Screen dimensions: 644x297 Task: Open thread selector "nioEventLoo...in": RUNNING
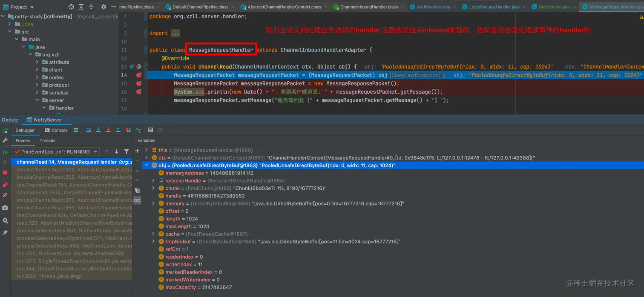coord(55,151)
